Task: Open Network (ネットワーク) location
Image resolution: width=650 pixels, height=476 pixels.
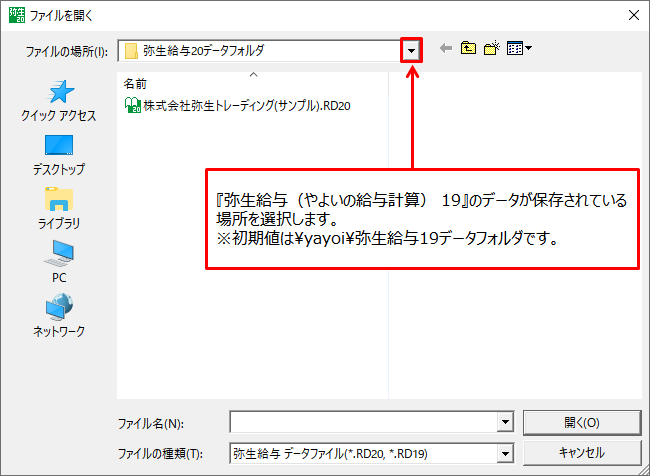Action: [x=59, y=316]
